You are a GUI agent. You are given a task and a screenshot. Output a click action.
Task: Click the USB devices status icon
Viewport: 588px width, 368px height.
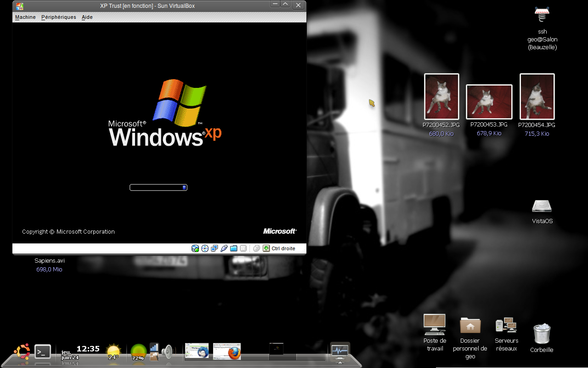224,248
